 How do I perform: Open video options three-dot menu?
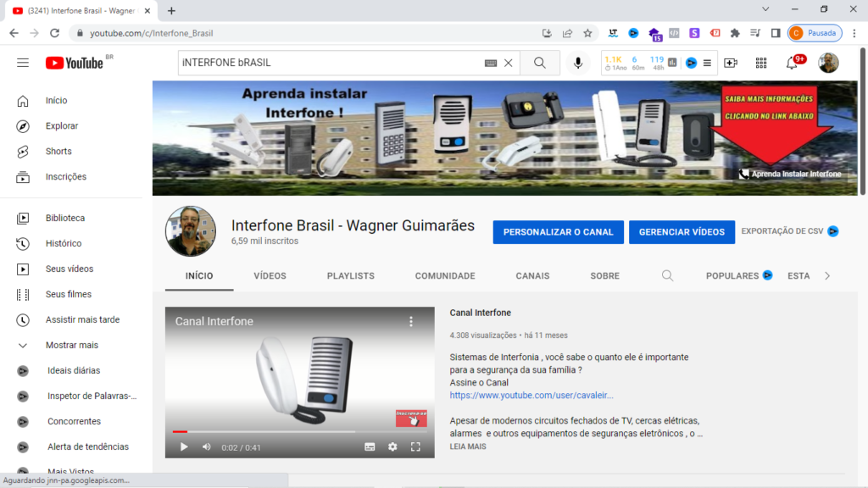point(411,321)
